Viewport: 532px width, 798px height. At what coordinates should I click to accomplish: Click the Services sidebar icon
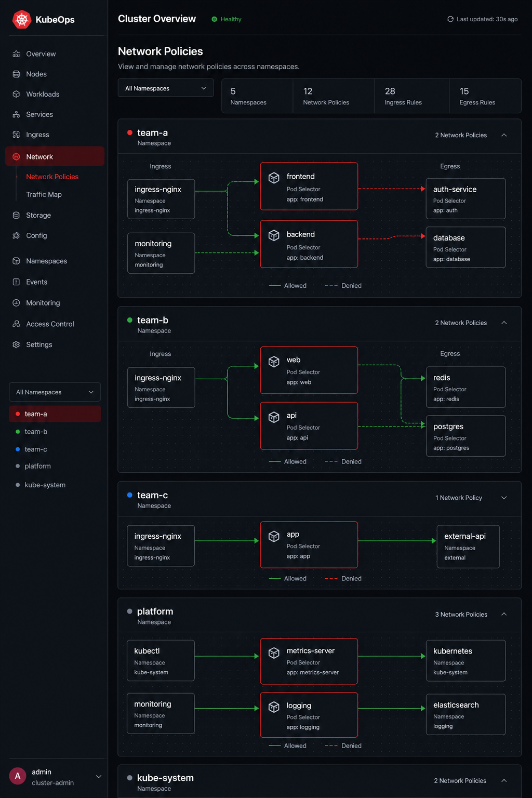[x=16, y=115]
